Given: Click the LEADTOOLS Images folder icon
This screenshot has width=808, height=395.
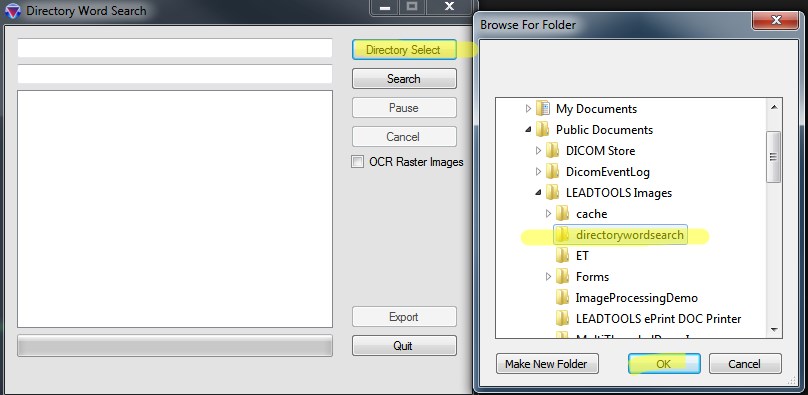Looking at the screenshot, I should [x=553, y=193].
